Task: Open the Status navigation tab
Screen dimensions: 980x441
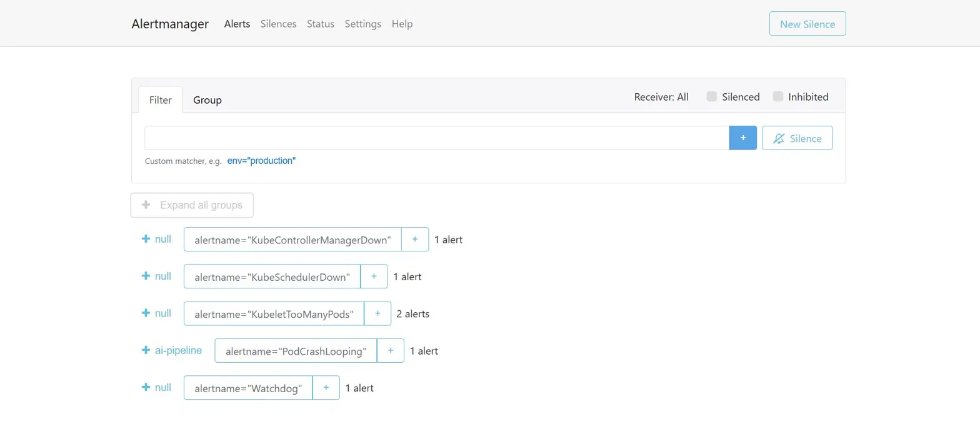Action: (x=321, y=24)
